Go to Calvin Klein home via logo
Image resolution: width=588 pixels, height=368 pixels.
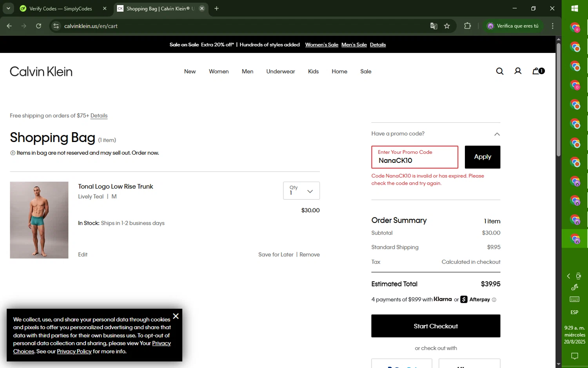(x=41, y=71)
